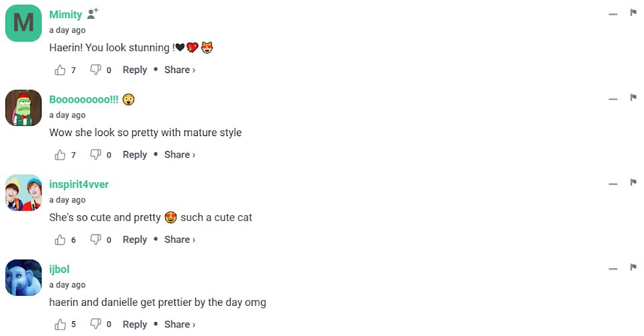Screen dimensions: 644x336
Task: Reply to Mimity's comment
Action: click(x=134, y=70)
